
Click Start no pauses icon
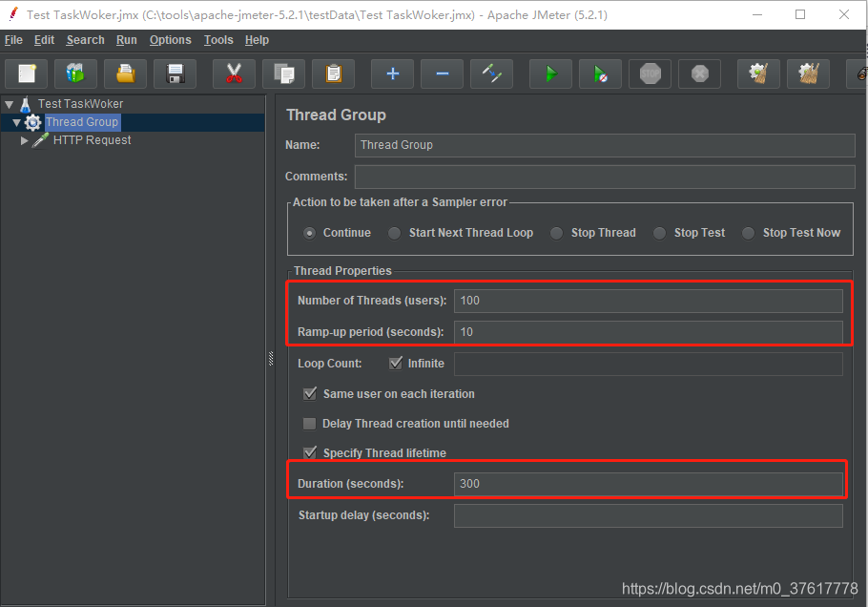601,73
